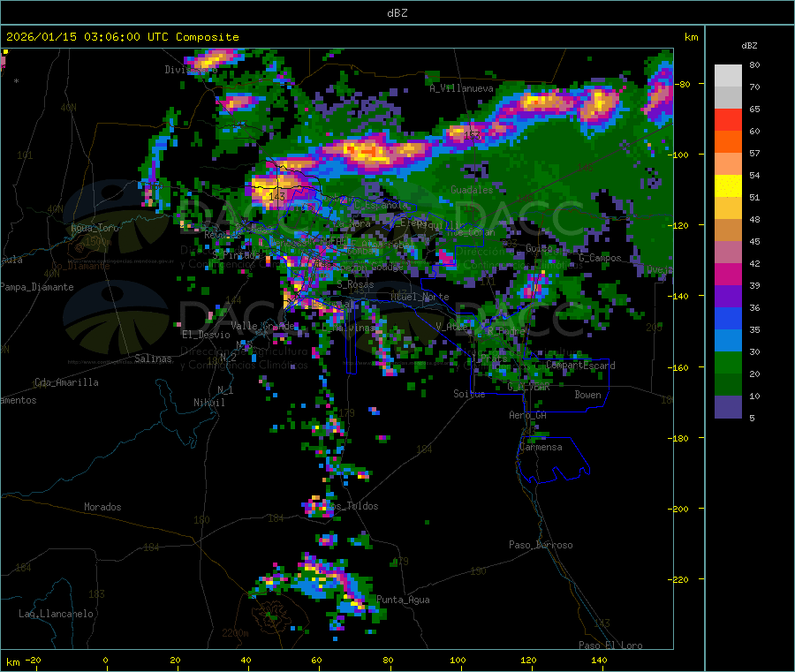Click the slate 5-10 dBZ legend swatch
Image resolution: width=795 pixels, height=672 pixels.
[x=728, y=407]
